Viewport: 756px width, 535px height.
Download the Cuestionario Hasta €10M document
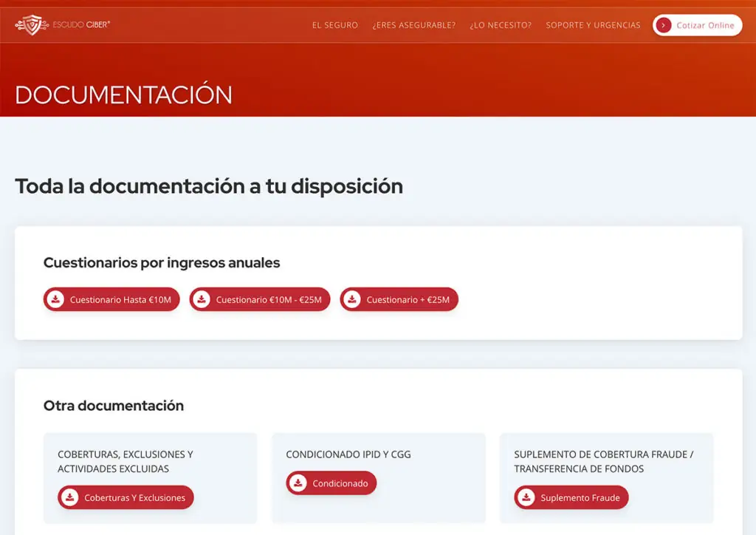(x=120, y=300)
